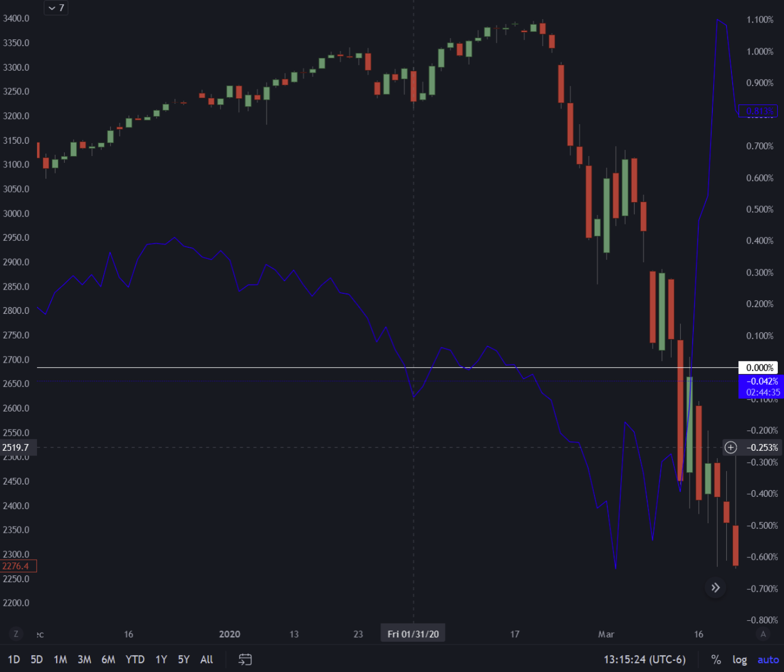
Task: Show All time range data
Action: (x=207, y=660)
